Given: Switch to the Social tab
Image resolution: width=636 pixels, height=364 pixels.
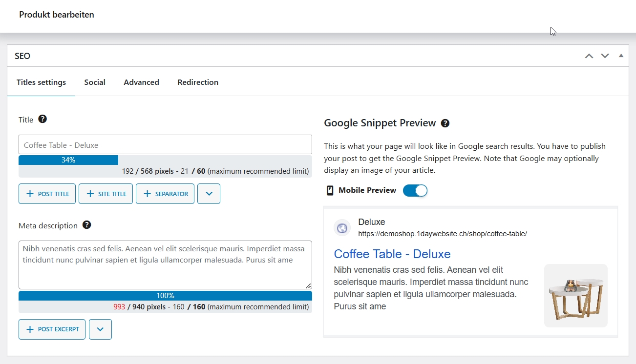Looking at the screenshot, I should point(95,82).
